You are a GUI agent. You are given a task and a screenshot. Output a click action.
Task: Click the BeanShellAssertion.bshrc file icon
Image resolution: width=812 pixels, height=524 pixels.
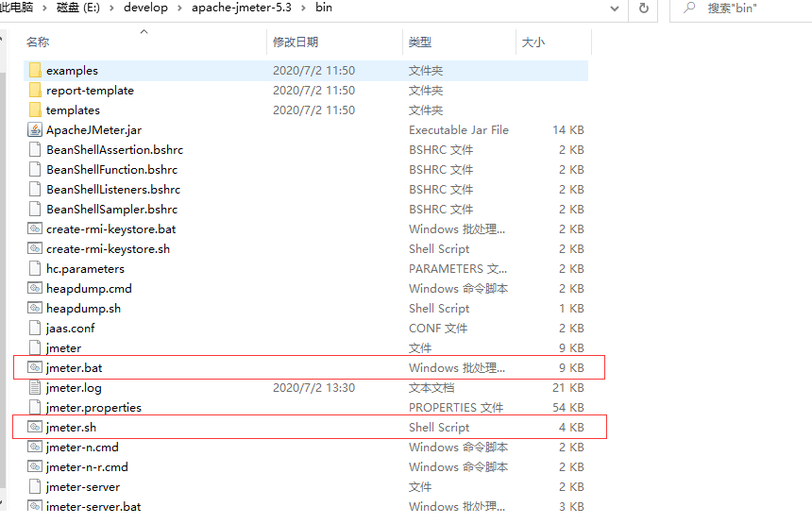35,149
